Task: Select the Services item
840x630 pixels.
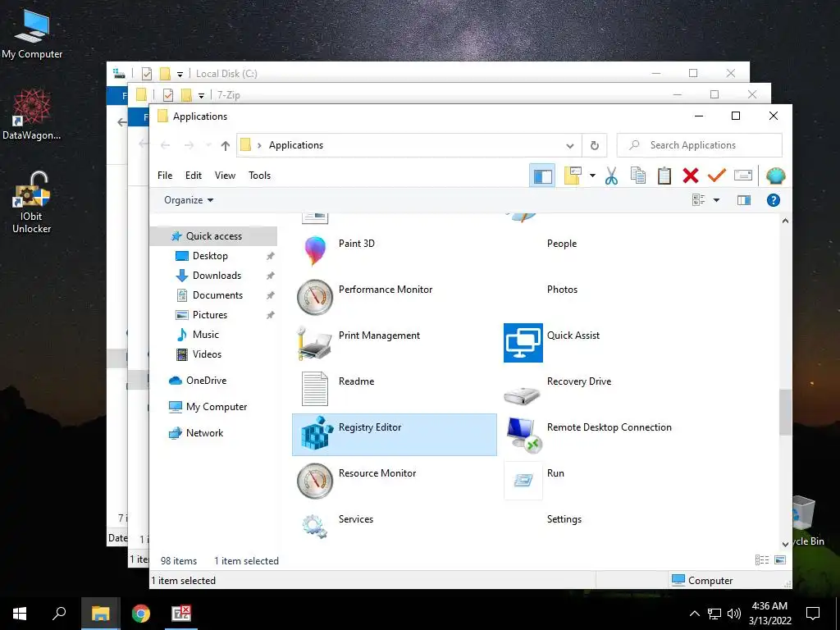Action: (x=395, y=526)
